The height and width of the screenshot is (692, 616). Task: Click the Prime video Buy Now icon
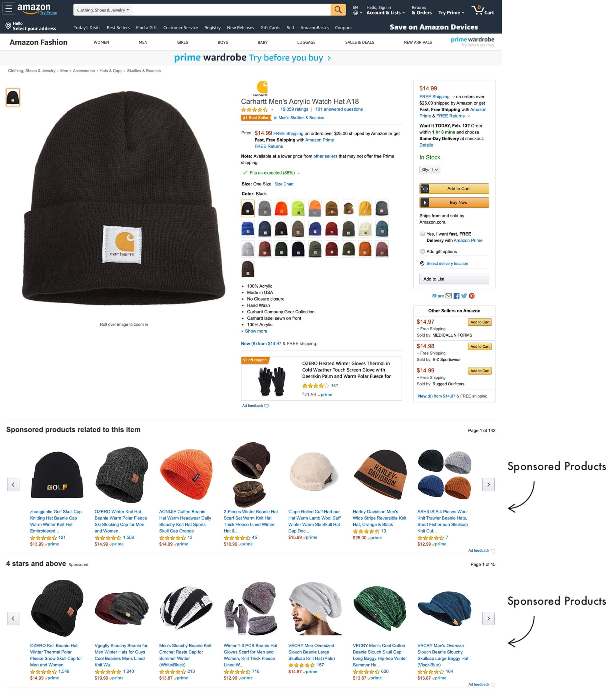click(x=426, y=202)
